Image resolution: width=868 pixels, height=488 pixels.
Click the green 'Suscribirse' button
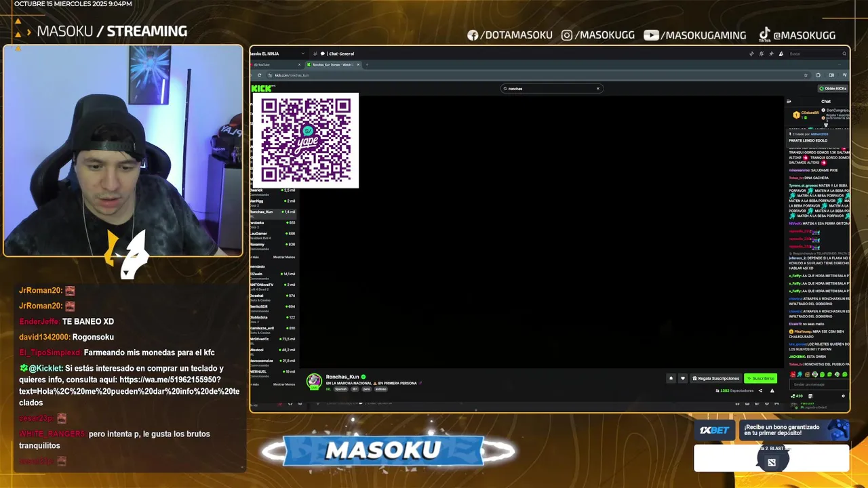pyautogui.click(x=760, y=378)
